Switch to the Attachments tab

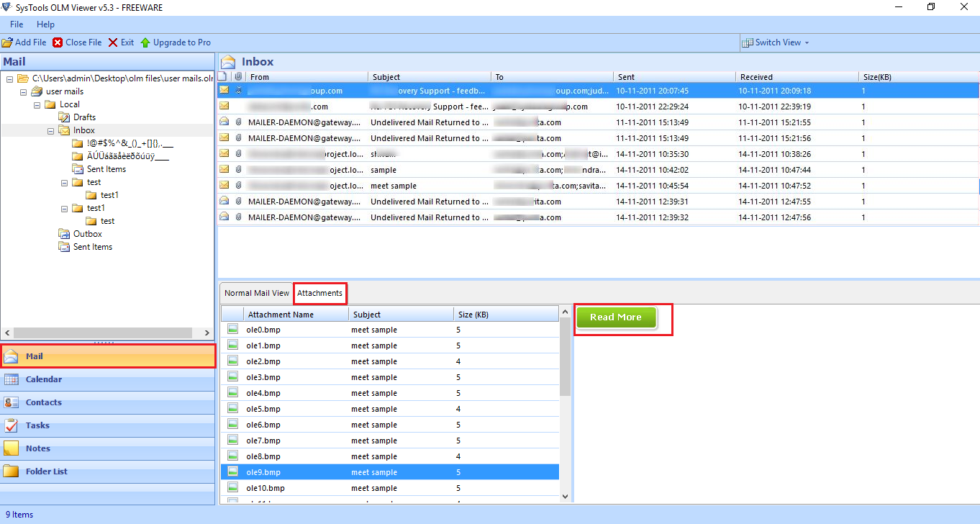320,293
